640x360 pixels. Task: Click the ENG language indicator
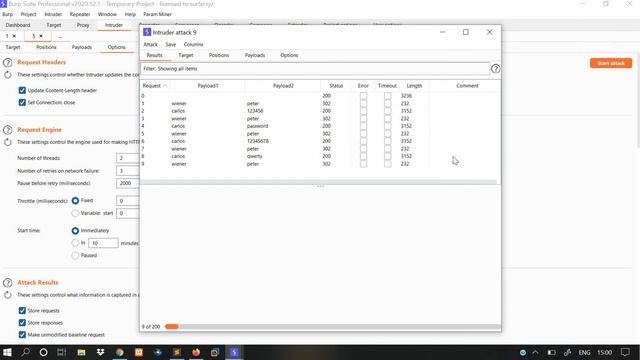point(584,352)
